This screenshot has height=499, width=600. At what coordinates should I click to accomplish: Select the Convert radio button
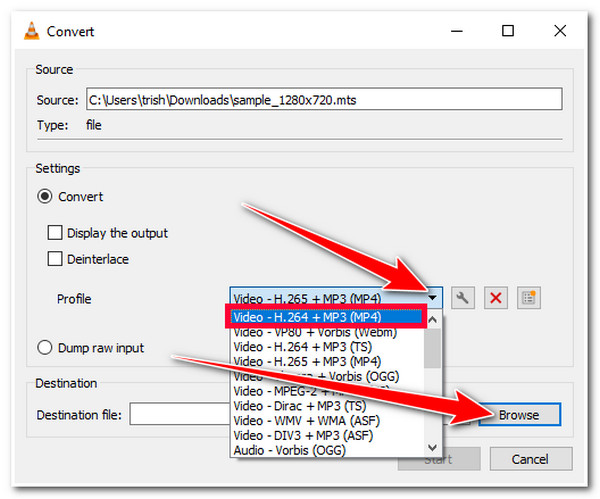(45, 196)
